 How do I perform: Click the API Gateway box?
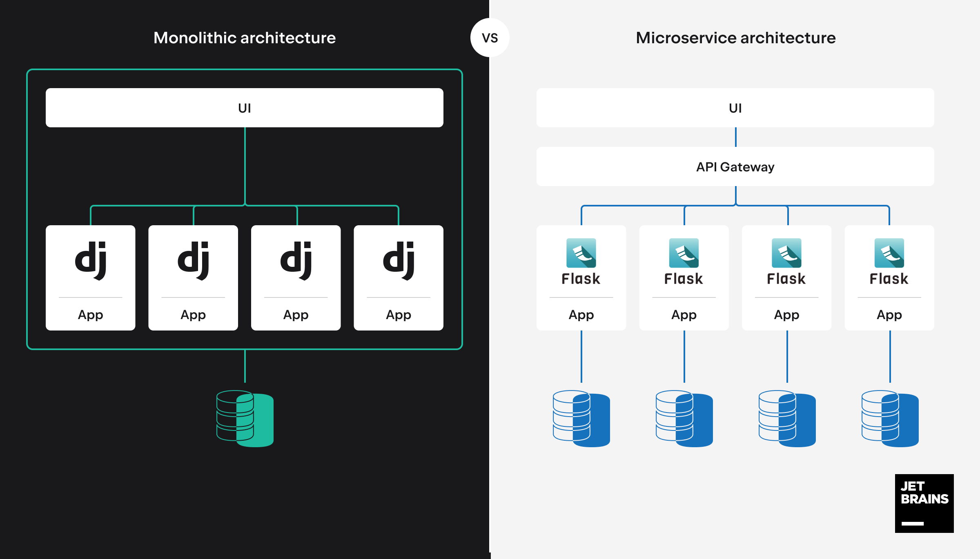pyautogui.click(x=735, y=166)
